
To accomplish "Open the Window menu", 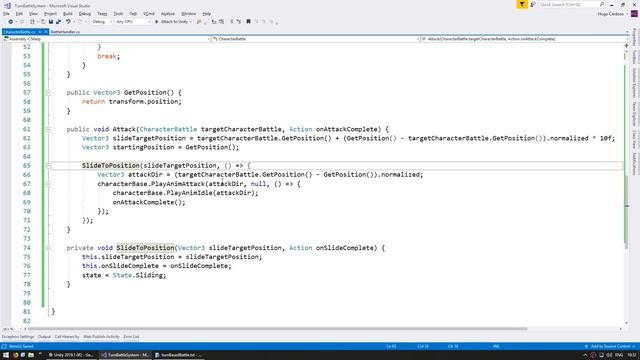I will click(189, 14).
